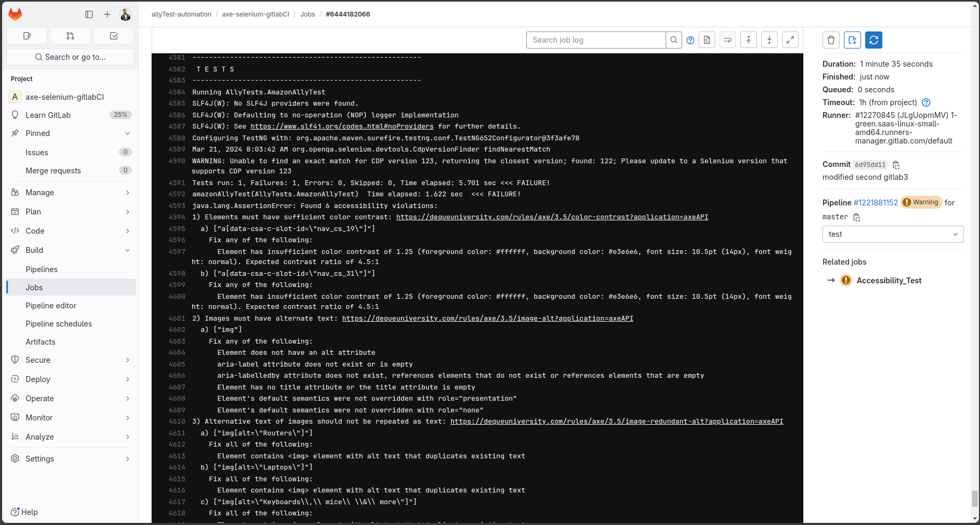Toggle the sidebar collapse control

click(x=89, y=14)
